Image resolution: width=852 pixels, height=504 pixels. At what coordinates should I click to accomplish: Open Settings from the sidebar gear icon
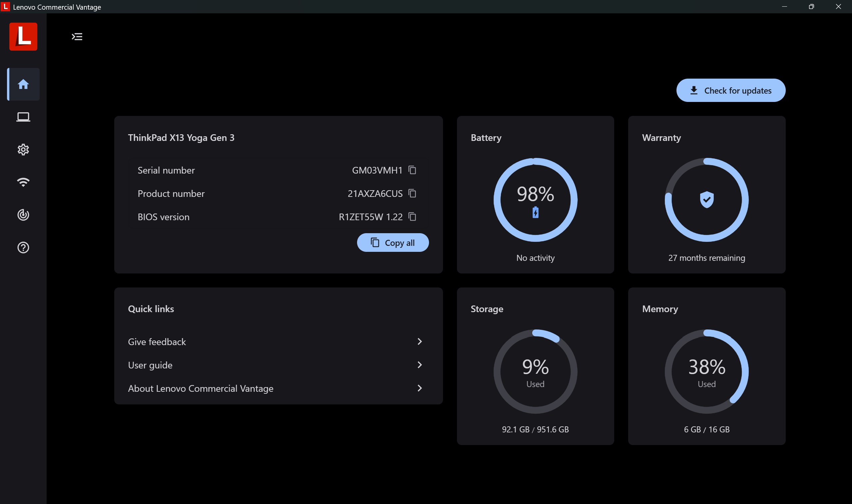pyautogui.click(x=23, y=150)
